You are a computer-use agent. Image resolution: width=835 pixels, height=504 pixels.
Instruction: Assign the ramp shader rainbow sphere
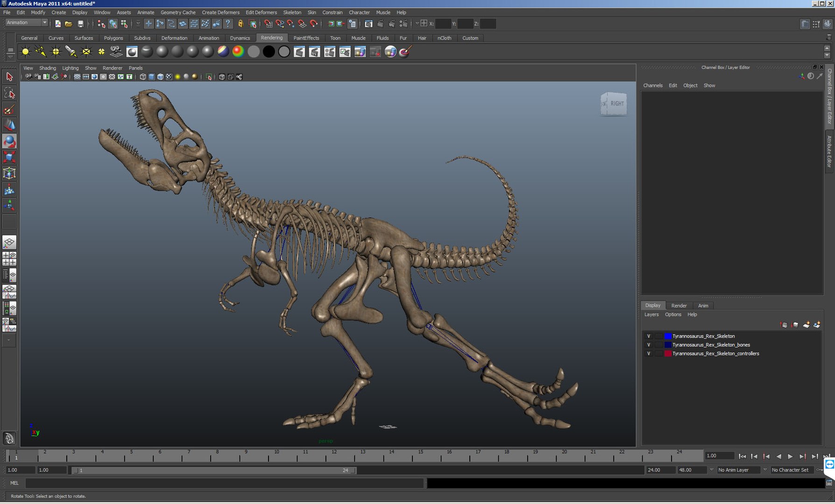[x=238, y=52]
